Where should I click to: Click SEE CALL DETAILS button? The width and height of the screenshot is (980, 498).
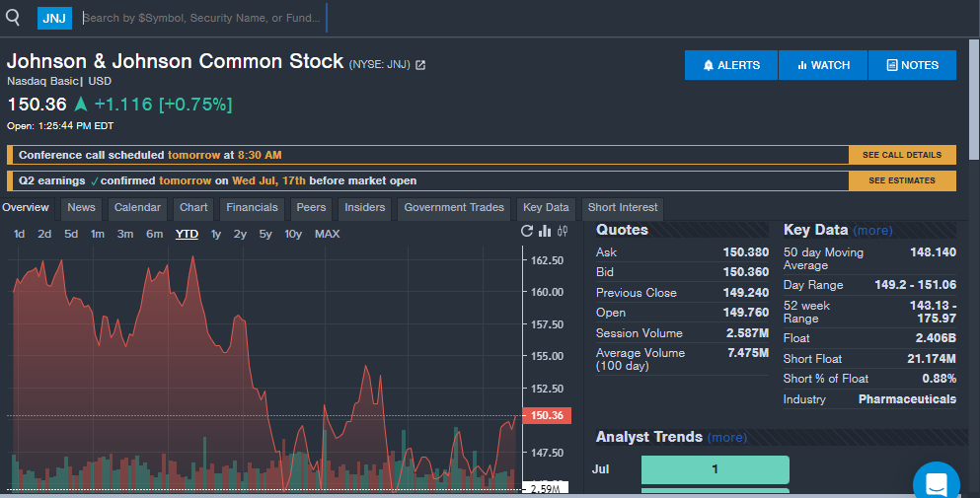point(902,155)
